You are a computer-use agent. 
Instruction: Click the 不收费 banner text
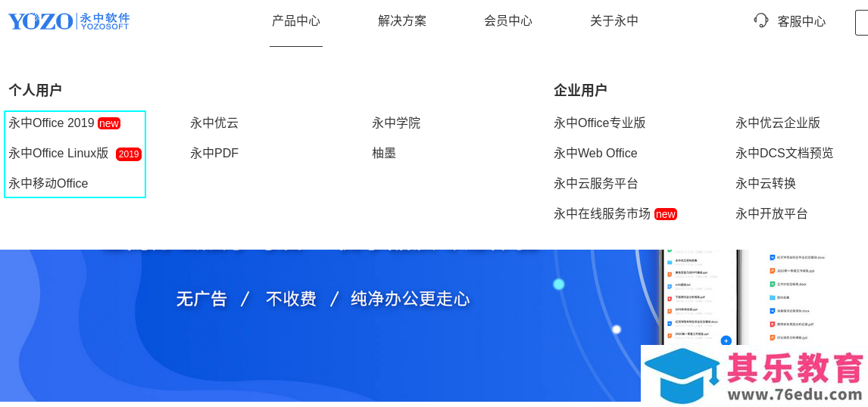(x=291, y=299)
